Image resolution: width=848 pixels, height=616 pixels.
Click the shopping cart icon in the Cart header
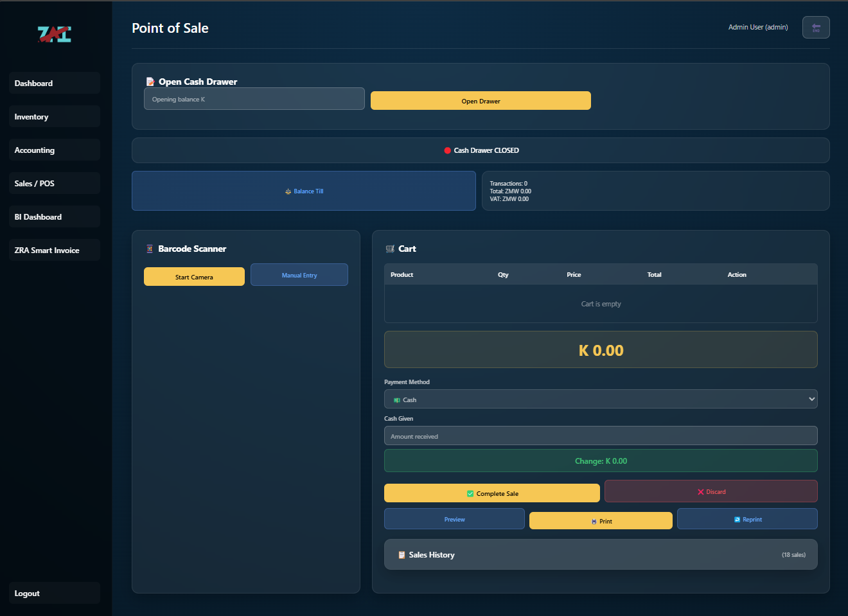[x=389, y=249]
